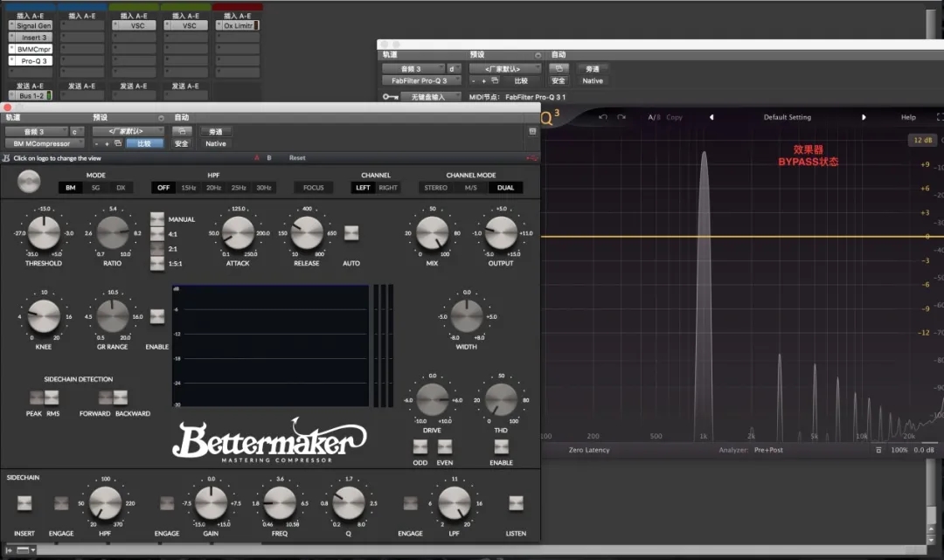This screenshot has height=560, width=944.
Task: Open the Pro-Q preset circle menu
Action: [538, 55]
